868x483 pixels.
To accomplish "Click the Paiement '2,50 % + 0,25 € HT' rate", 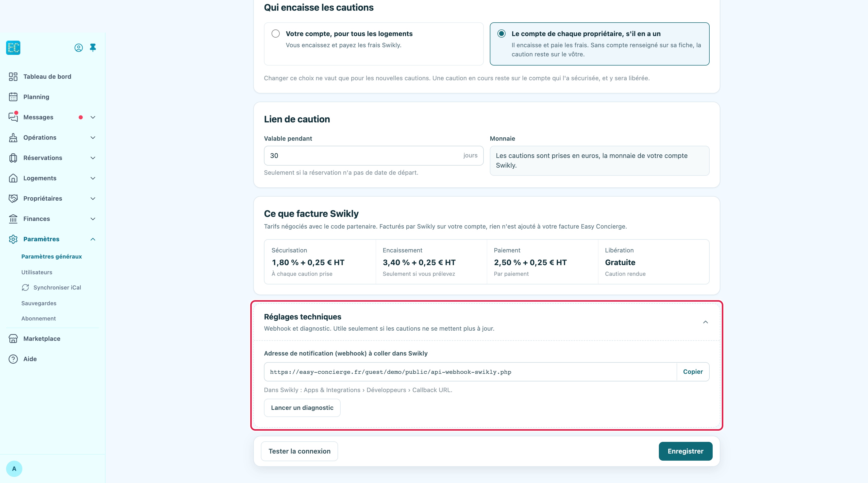I will (x=530, y=263).
